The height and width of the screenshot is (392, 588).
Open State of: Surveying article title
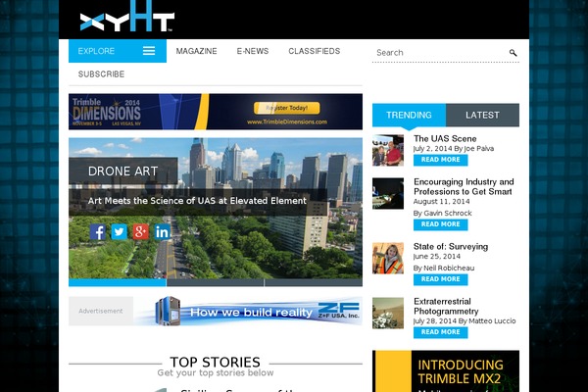click(x=451, y=246)
